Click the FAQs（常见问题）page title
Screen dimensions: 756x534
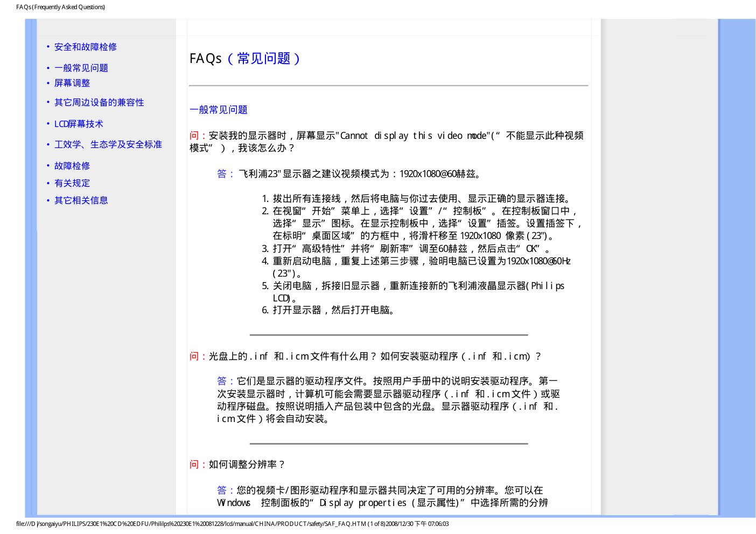(245, 59)
